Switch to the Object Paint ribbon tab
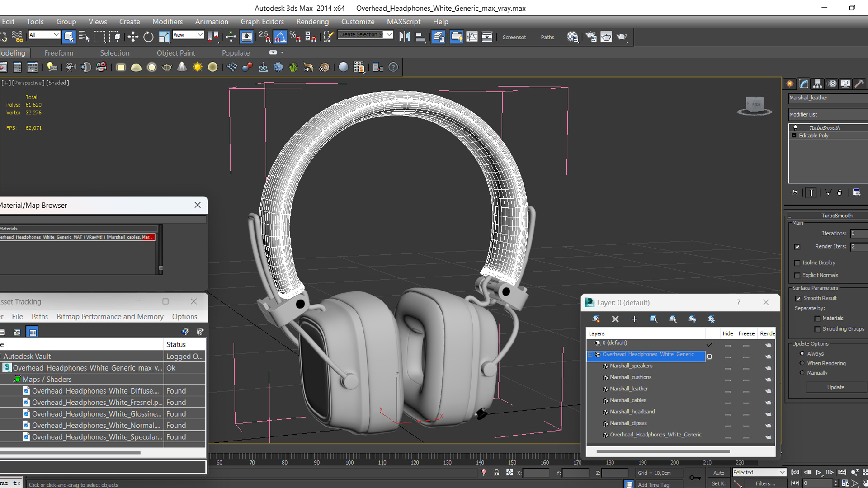The image size is (868, 488). (176, 53)
